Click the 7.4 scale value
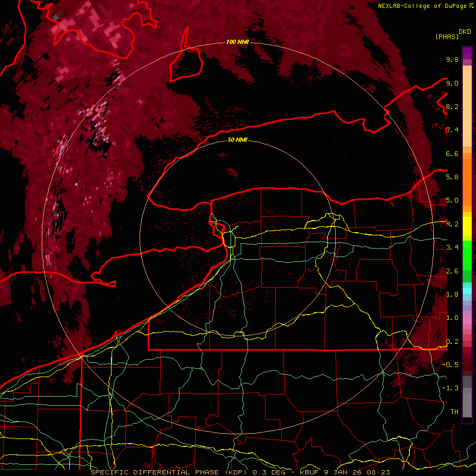Image resolution: width=476 pixels, height=476 pixels. [452, 130]
